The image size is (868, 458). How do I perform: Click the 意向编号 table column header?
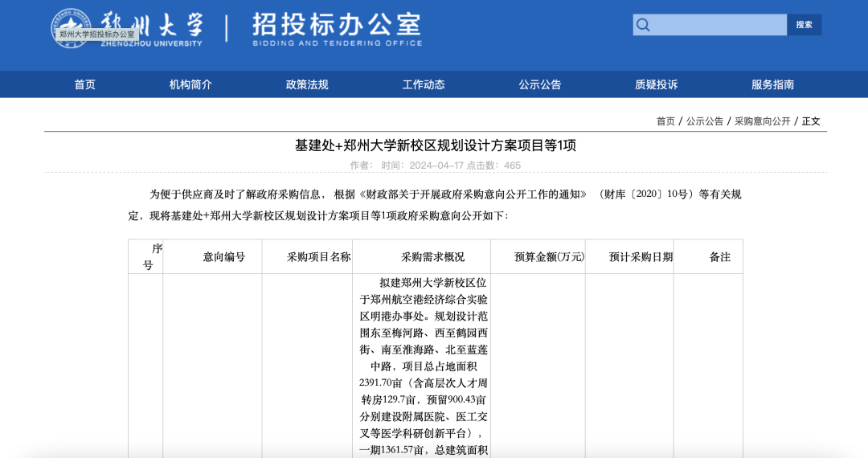(223, 257)
